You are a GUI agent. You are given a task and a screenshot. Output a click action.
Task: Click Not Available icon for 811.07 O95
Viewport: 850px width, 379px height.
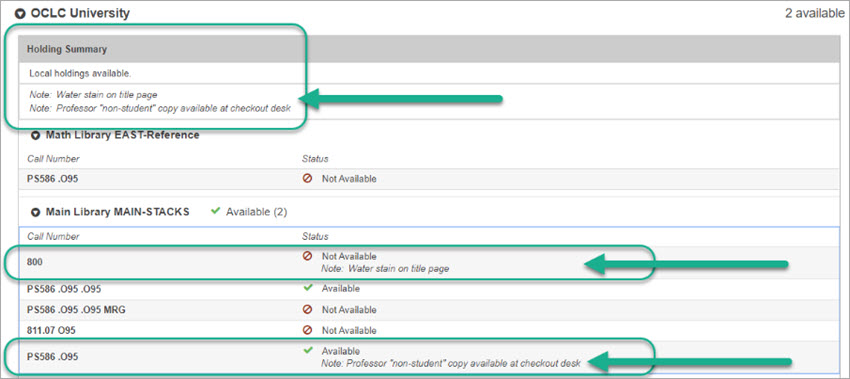click(x=307, y=330)
